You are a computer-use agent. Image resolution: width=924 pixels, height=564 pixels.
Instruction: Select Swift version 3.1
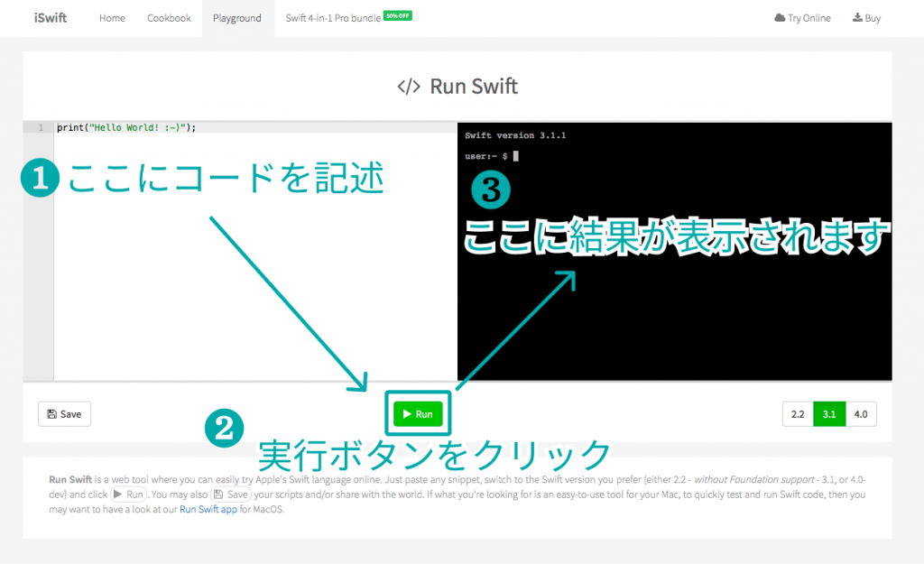pos(828,414)
